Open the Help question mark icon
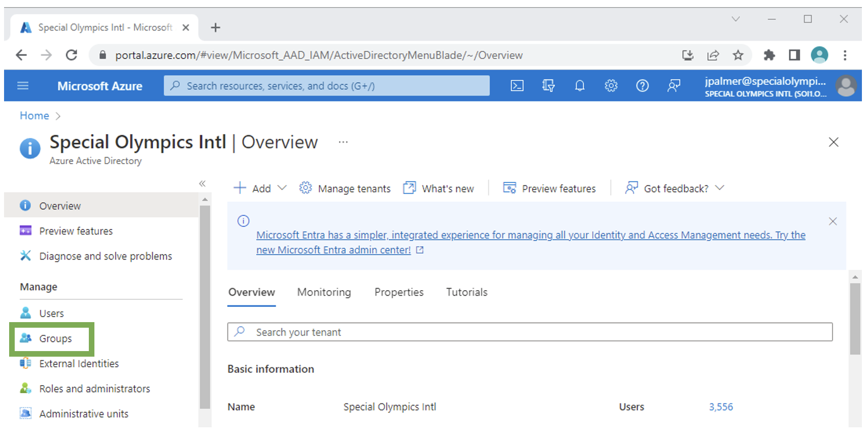 coord(643,86)
